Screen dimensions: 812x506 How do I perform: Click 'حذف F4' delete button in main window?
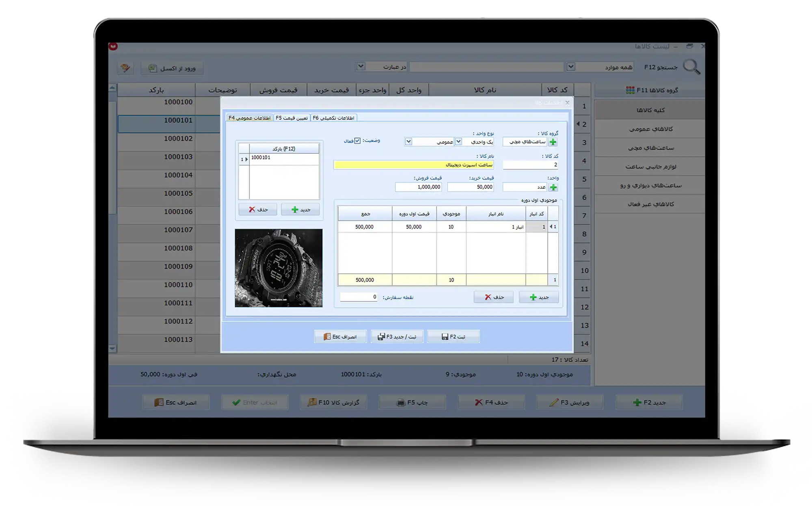pos(491,403)
